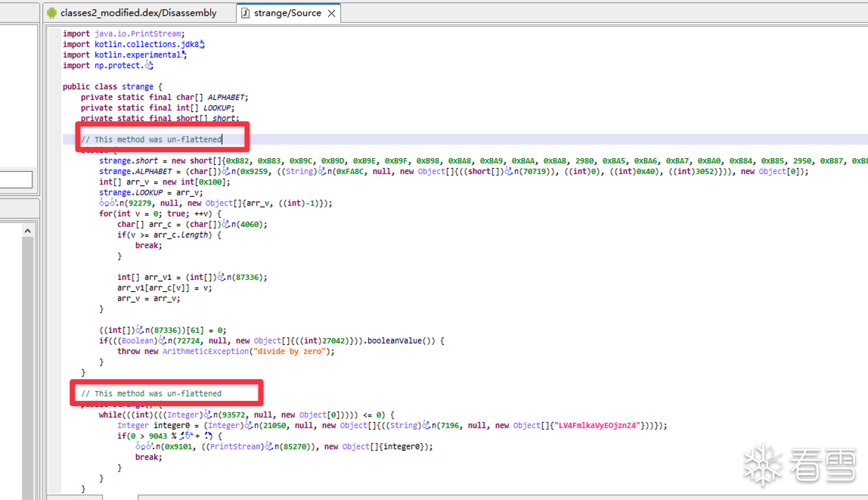This screenshot has height=500, width=868.
Task: Click the '[61] = 0;' assignment line
Action: pos(163,331)
